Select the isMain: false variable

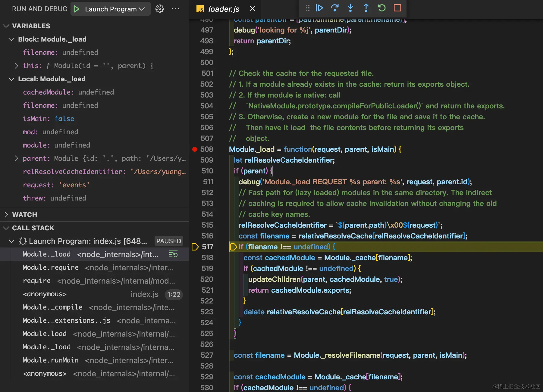coord(95,119)
